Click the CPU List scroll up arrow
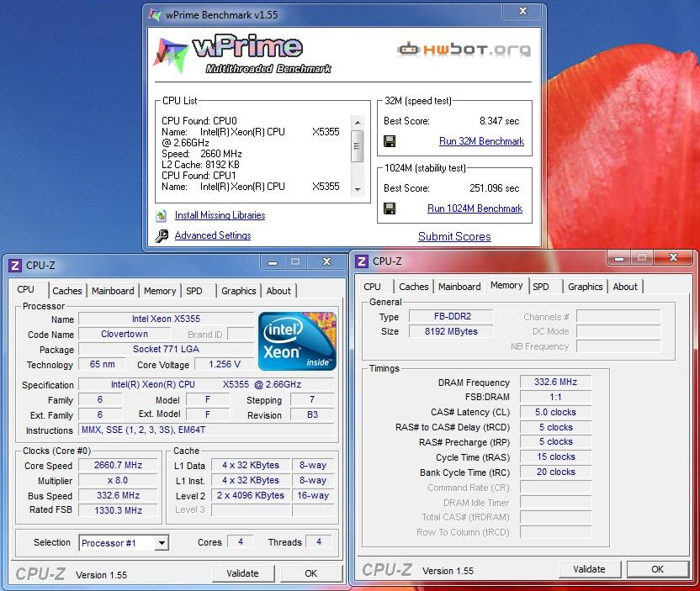This screenshot has width=700, height=591. coord(357,122)
